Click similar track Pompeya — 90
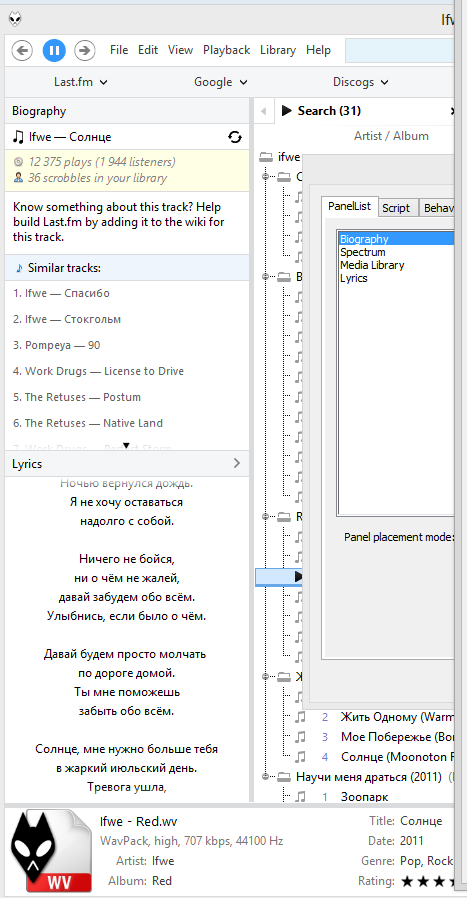The width and height of the screenshot is (467, 898). point(57,345)
